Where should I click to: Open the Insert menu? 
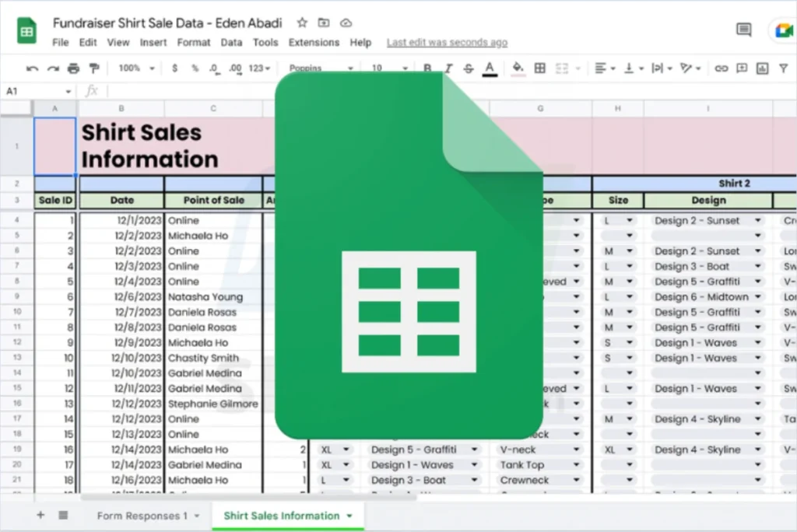[153, 43]
